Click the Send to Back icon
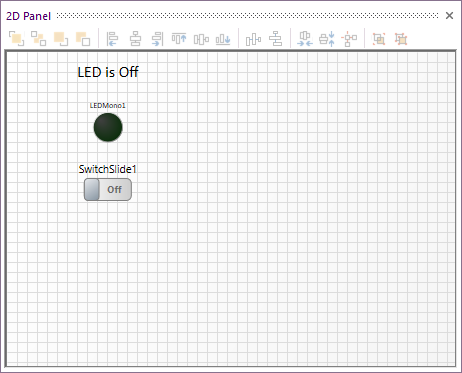The image size is (462, 373). [x=39, y=39]
